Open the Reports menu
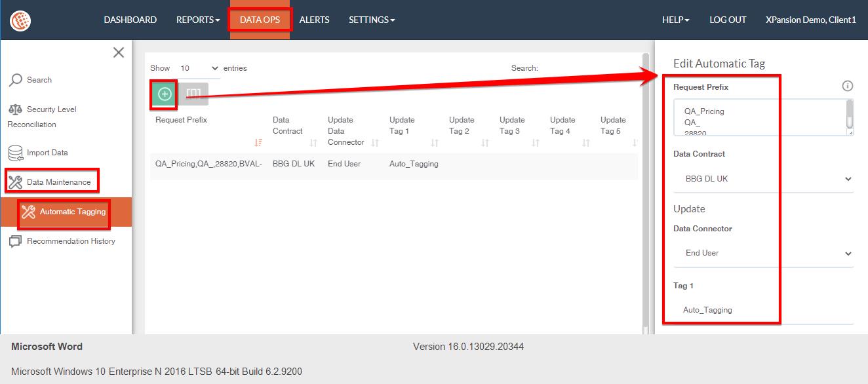Screen dimensions: 868x384 pyautogui.click(x=197, y=20)
